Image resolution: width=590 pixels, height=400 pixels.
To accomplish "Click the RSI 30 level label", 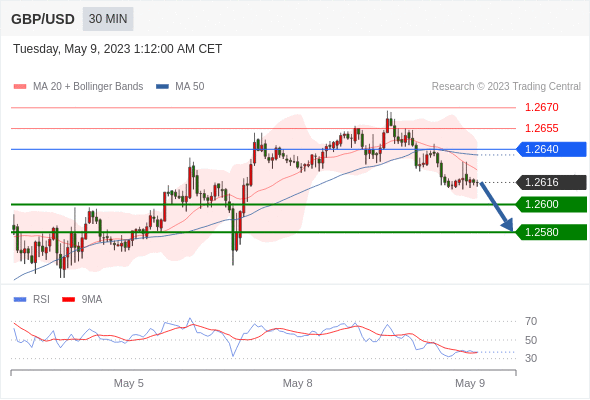I will pos(531,358).
